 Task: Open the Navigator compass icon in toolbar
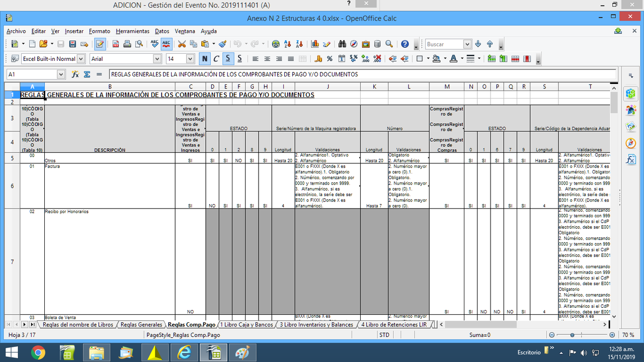[354, 44]
